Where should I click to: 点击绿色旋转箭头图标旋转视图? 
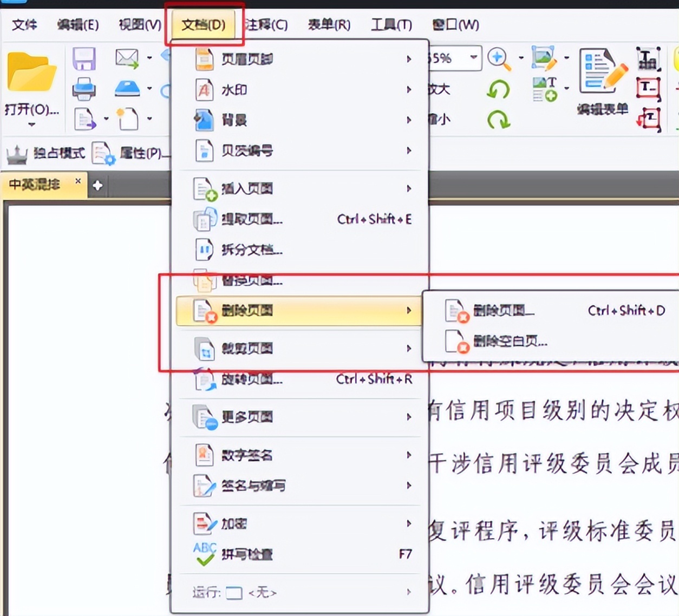pos(499,89)
